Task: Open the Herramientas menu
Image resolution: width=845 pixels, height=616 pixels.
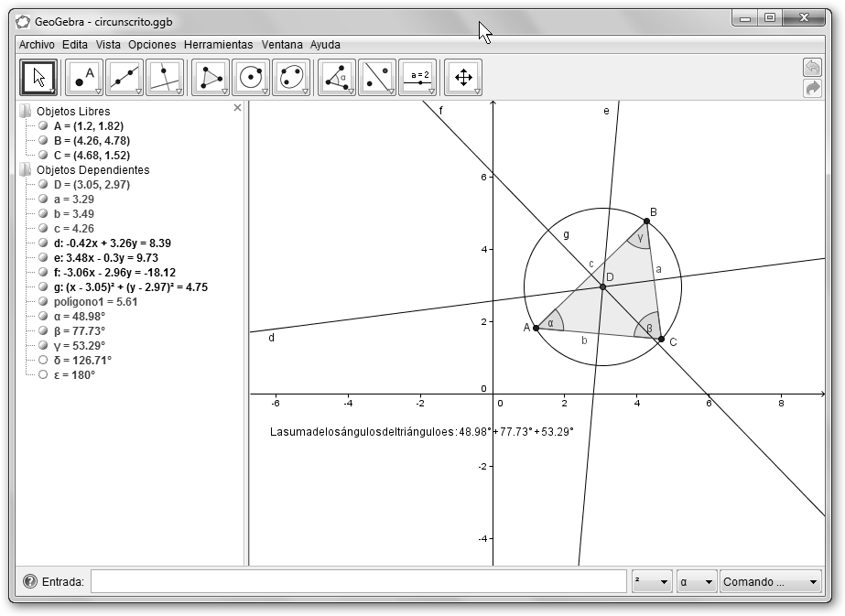Action: pos(218,44)
